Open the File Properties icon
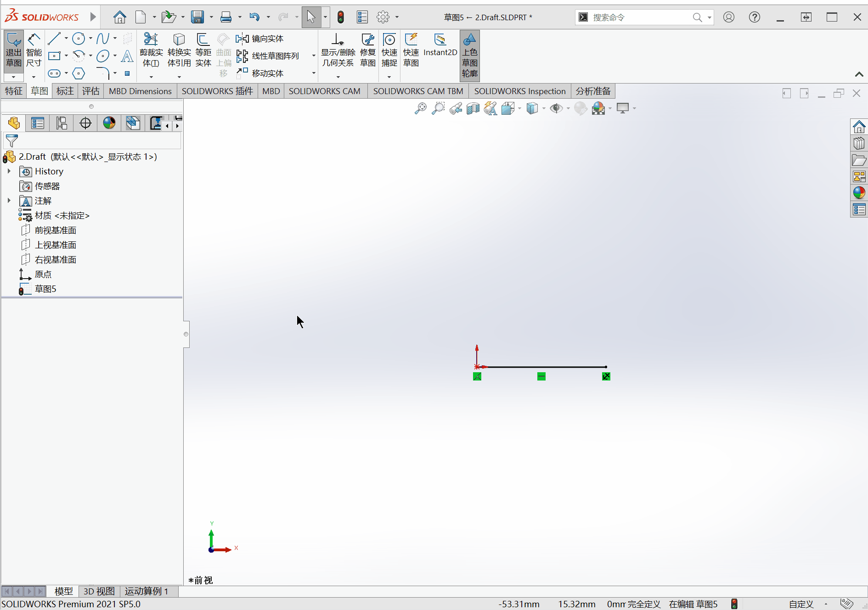868x610 pixels. [x=362, y=17]
